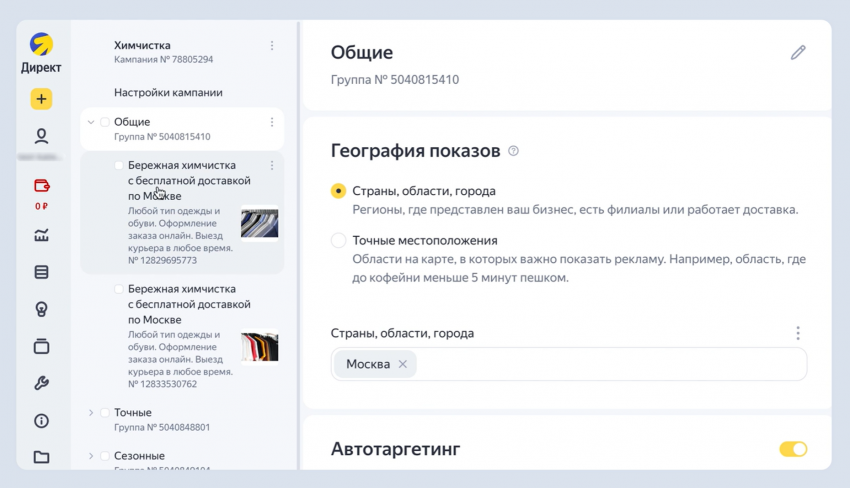Select the Точные местоположения radio button
850x488 pixels.
[x=339, y=241]
